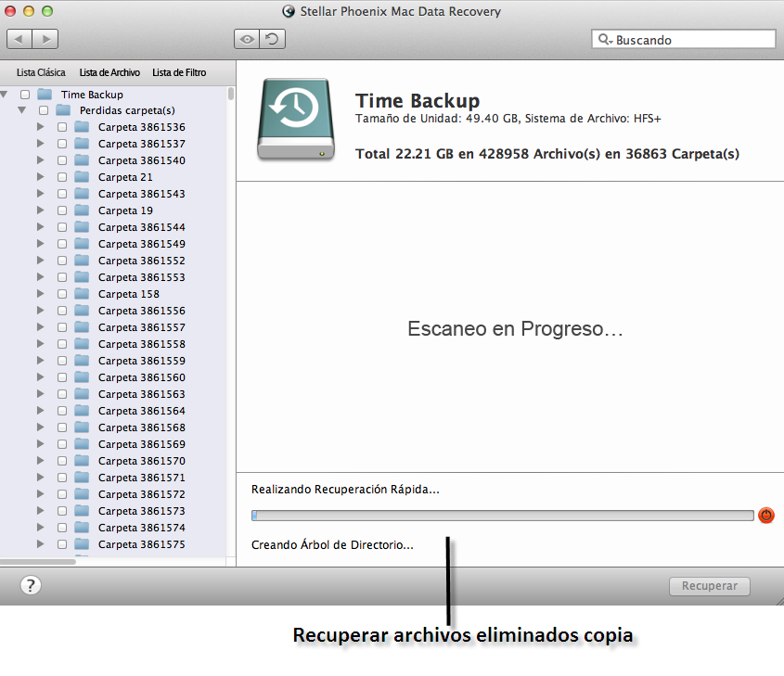Expand Carpeta 3861544 folder
The width and height of the screenshot is (784, 676).
[x=41, y=227]
